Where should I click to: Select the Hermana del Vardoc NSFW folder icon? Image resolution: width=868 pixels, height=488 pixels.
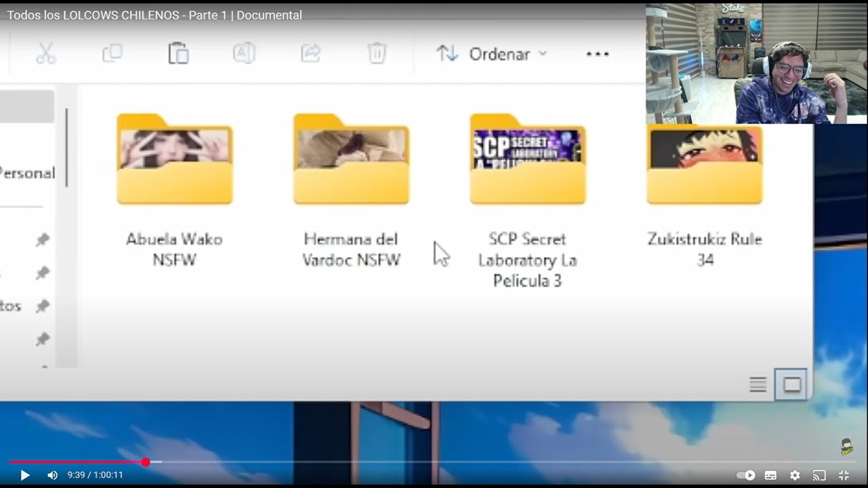(x=351, y=159)
